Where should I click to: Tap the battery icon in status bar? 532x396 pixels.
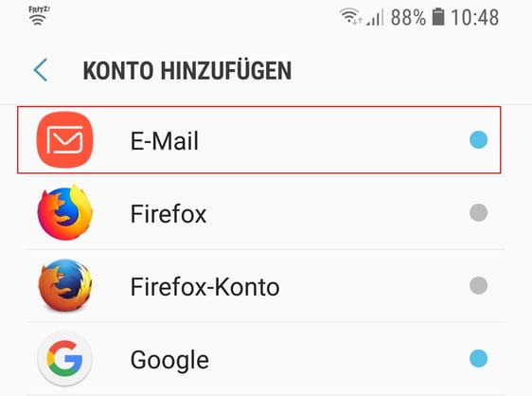click(438, 17)
